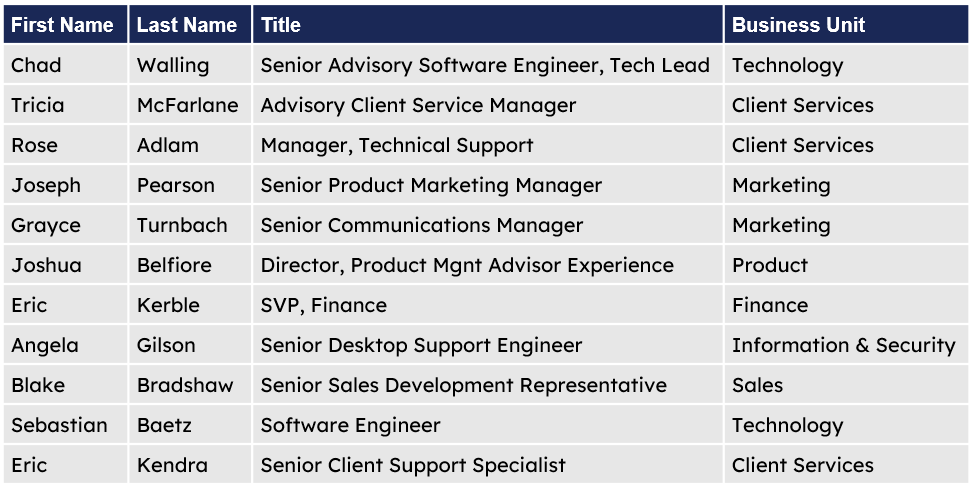Select the Grayce first name cell
Screen dimensions: 972x488
pos(66,224)
